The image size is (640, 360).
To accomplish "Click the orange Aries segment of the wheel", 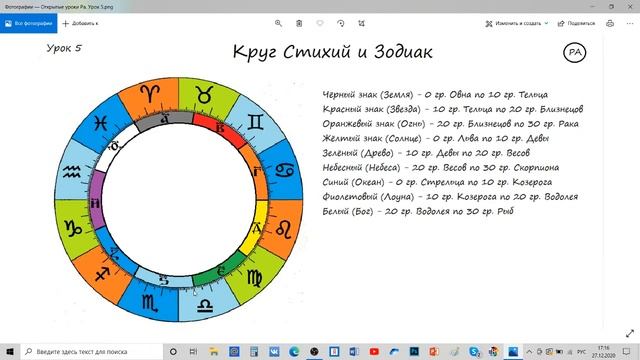I will coord(151,95).
